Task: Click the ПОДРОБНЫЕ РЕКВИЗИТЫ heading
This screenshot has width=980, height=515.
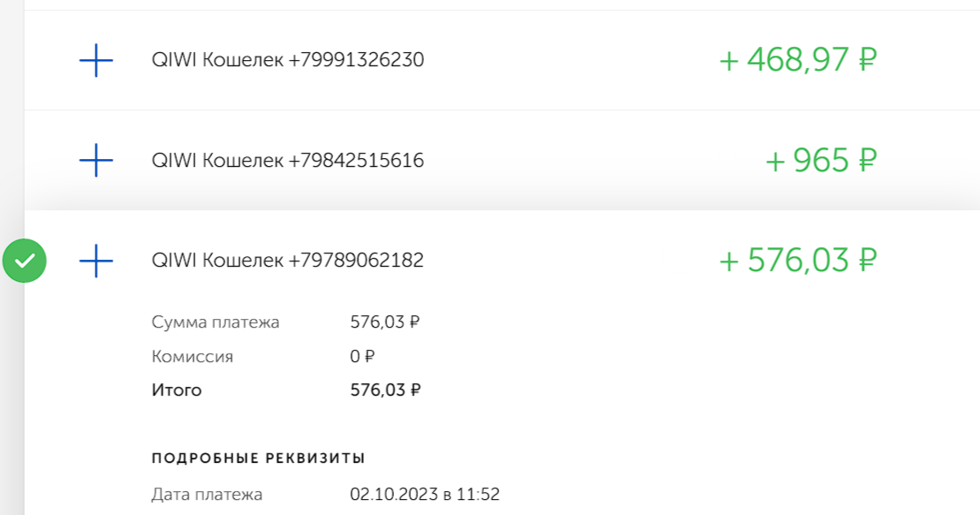Action: 258,458
